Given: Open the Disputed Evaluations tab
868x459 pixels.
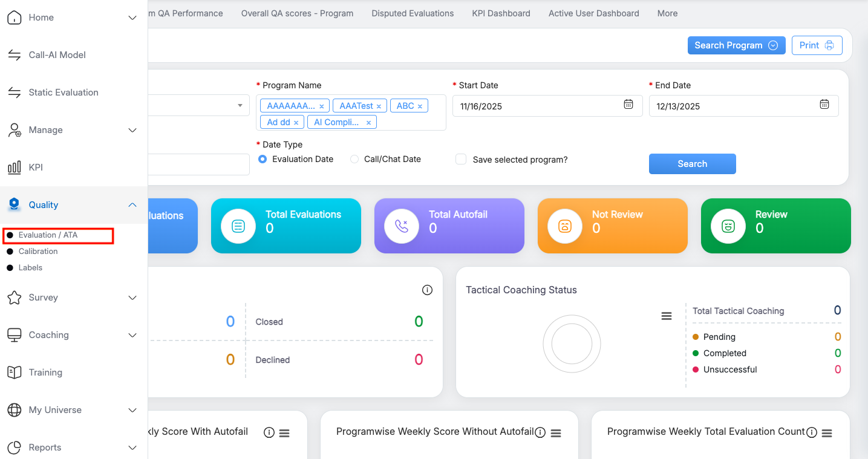Looking at the screenshot, I should (413, 13).
